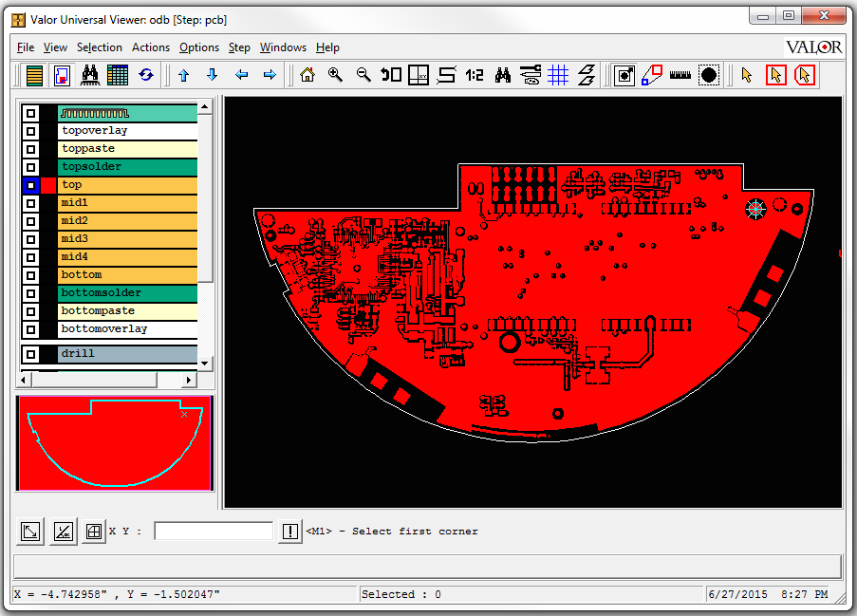
Task: Pan left with the left arrow
Action: (x=241, y=75)
